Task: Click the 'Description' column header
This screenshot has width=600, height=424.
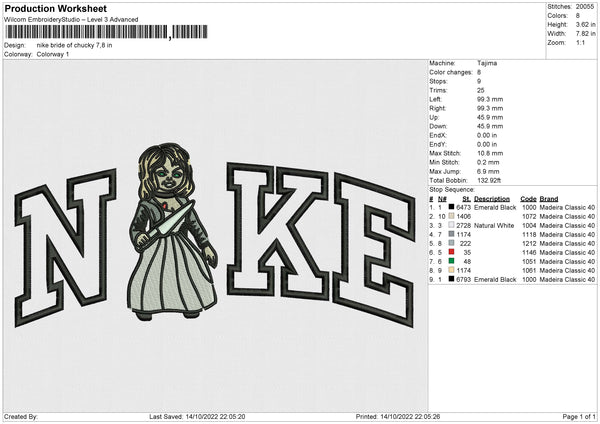Action: click(492, 199)
